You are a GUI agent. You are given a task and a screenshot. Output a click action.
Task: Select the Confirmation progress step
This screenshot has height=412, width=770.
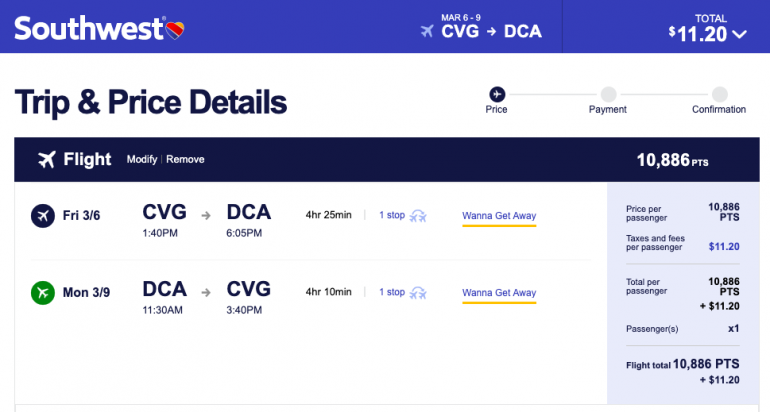click(x=719, y=93)
